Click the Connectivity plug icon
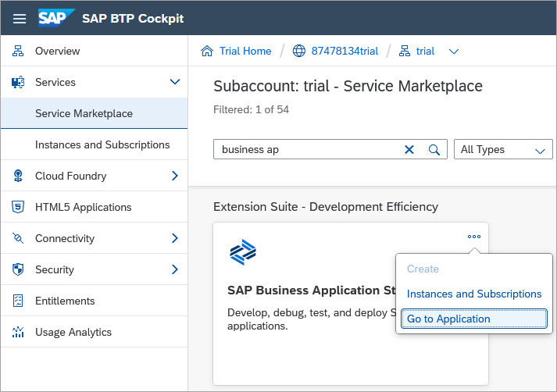The height and width of the screenshot is (392, 557). point(18,238)
